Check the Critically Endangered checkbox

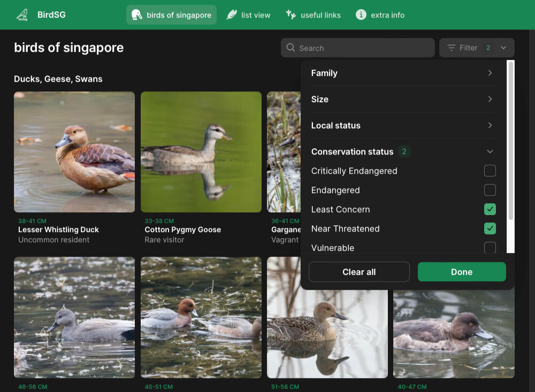click(490, 171)
